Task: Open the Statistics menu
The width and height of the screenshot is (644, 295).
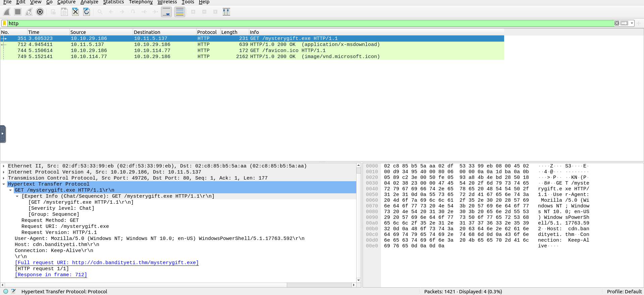Action: pos(113,2)
